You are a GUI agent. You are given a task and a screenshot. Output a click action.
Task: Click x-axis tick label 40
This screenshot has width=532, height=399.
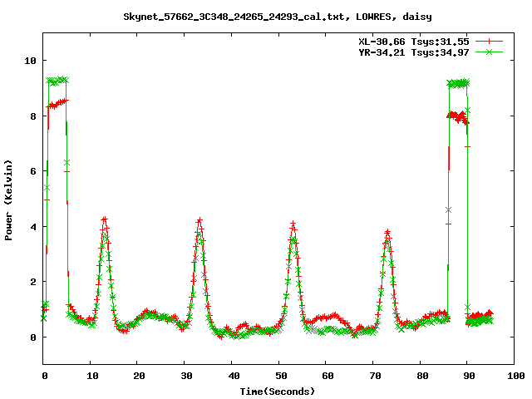[x=234, y=376]
